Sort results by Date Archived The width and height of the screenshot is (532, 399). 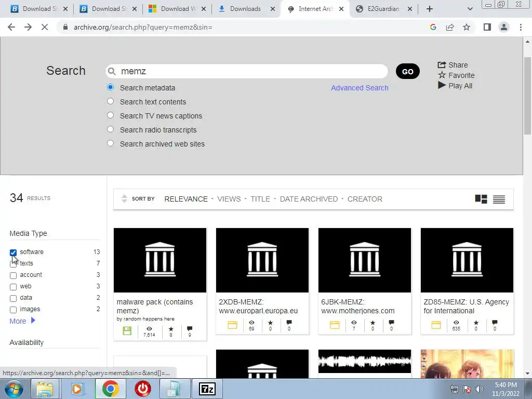coord(309,199)
